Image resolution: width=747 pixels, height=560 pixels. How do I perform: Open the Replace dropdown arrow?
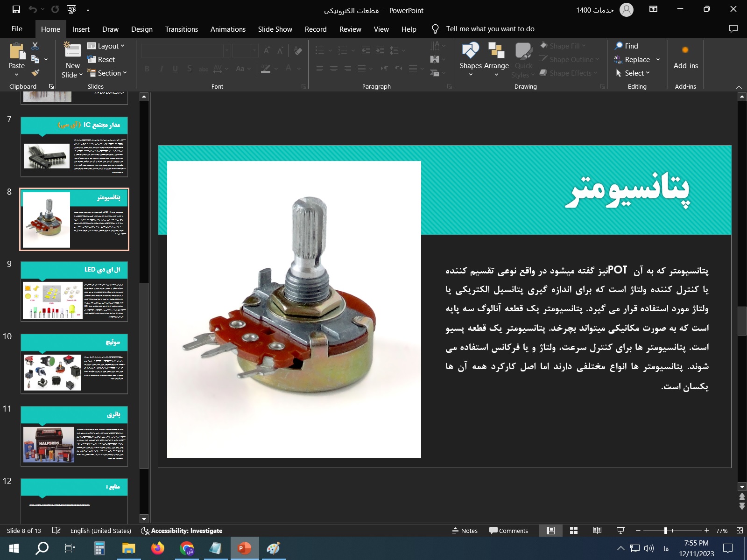pyautogui.click(x=658, y=59)
